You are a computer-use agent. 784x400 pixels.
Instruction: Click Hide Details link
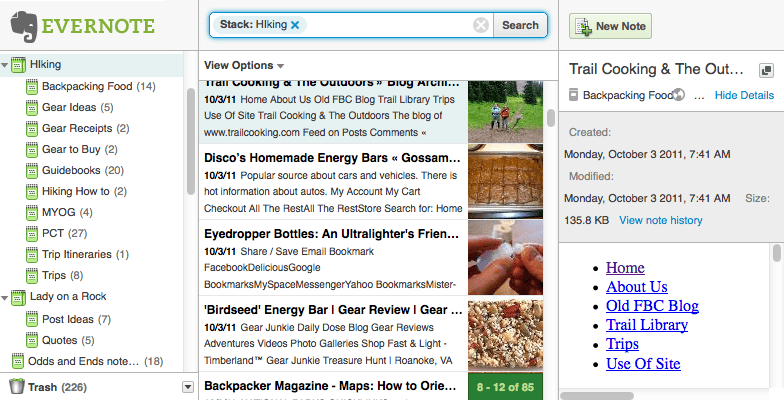[744, 95]
